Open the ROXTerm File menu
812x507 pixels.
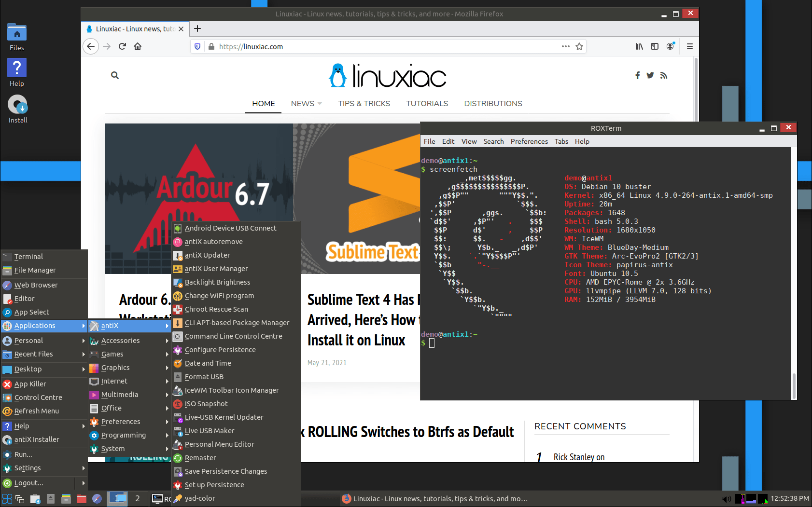click(429, 141)
